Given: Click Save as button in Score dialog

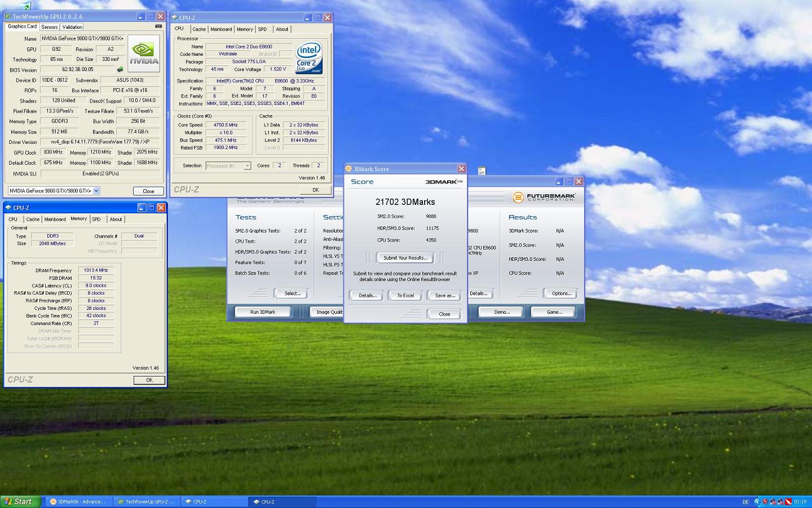Looking at the screenshot, I should click(x=444, y=295).
